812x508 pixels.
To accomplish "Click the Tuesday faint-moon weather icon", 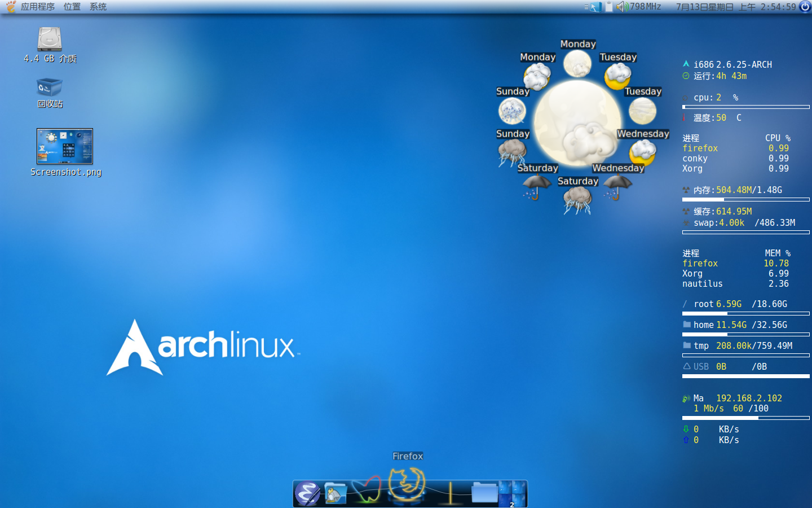I will [x=642, y=111].
